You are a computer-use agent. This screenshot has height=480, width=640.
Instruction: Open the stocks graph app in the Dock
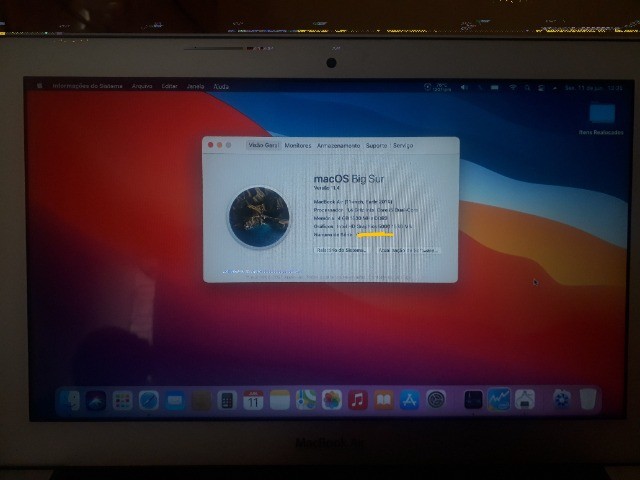(x=499, y=400)
